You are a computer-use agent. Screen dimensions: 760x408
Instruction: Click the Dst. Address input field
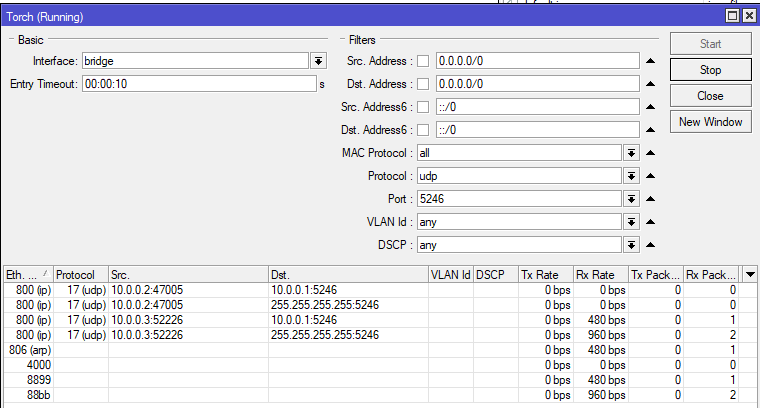pos(538,84)
